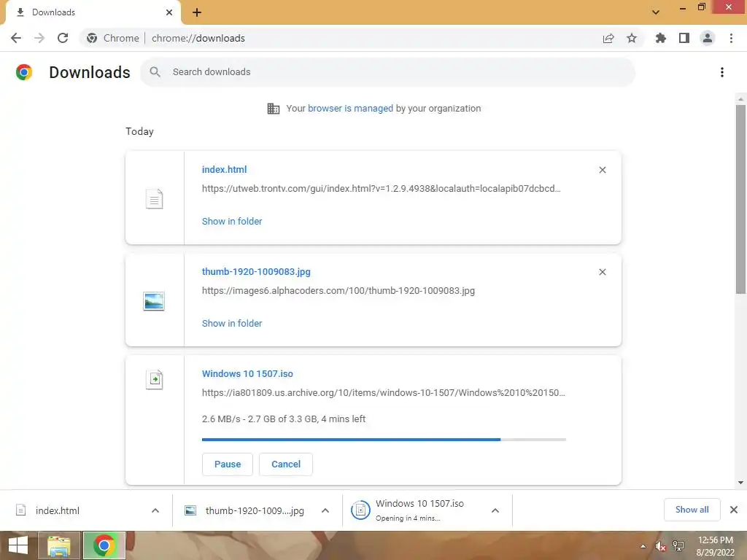This screenshot has height=560, width=747.
Task: Show hidden system tray icons
Action: click(643, 546)
